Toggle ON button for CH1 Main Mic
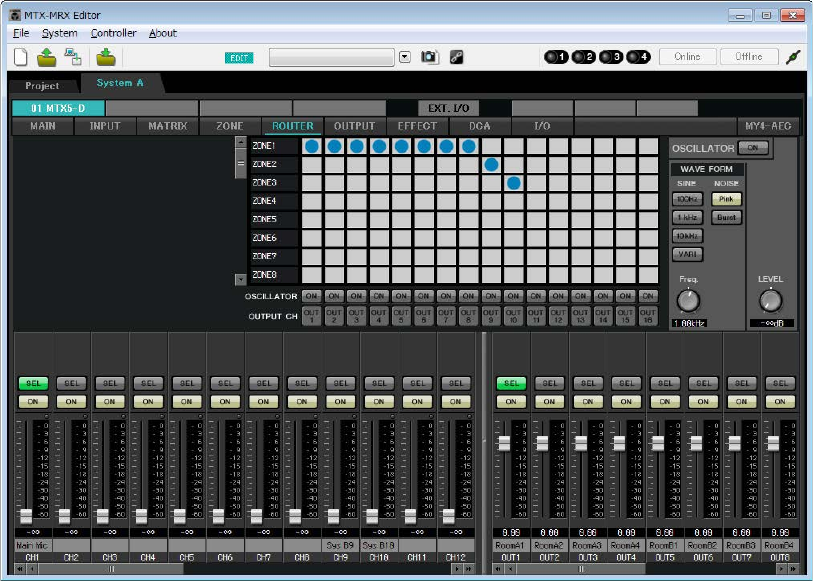Screen dimensions: 813x581 pos(33,401)
